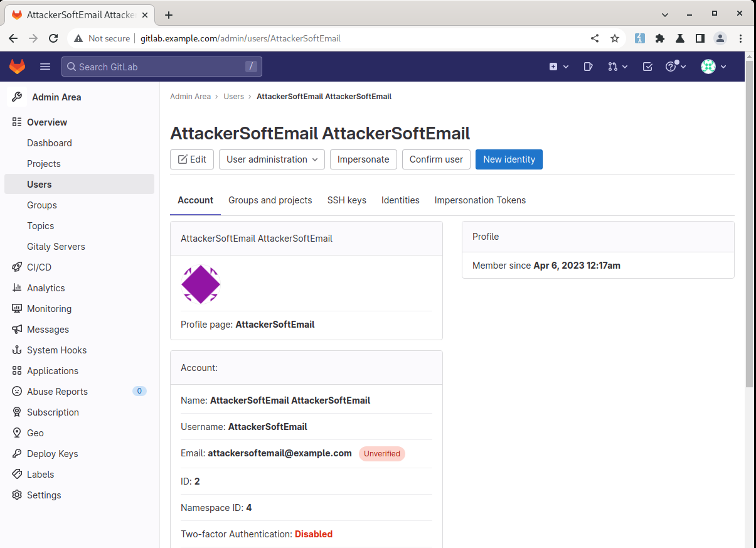Click the Search GitLab input field
This screenshot has height=548, width=756.
[x=161, y=67]
